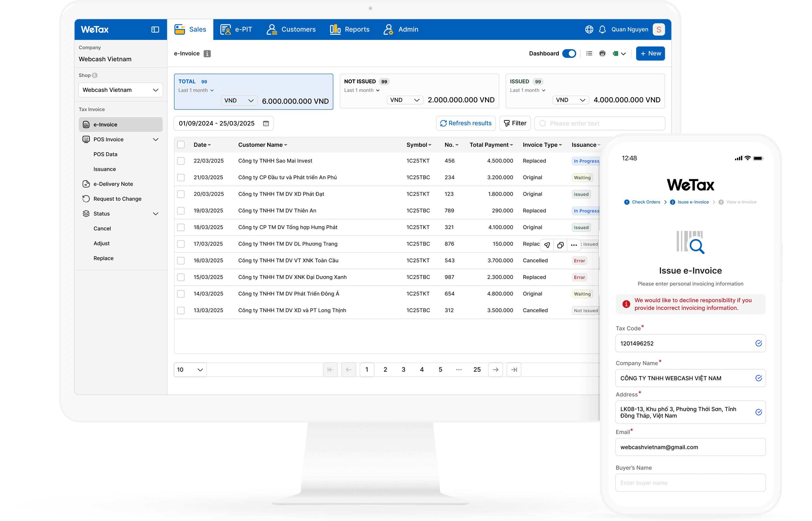The image size is (812, 521).
Task: Click the e-Invoice info icon
Action: pos(207,53)
